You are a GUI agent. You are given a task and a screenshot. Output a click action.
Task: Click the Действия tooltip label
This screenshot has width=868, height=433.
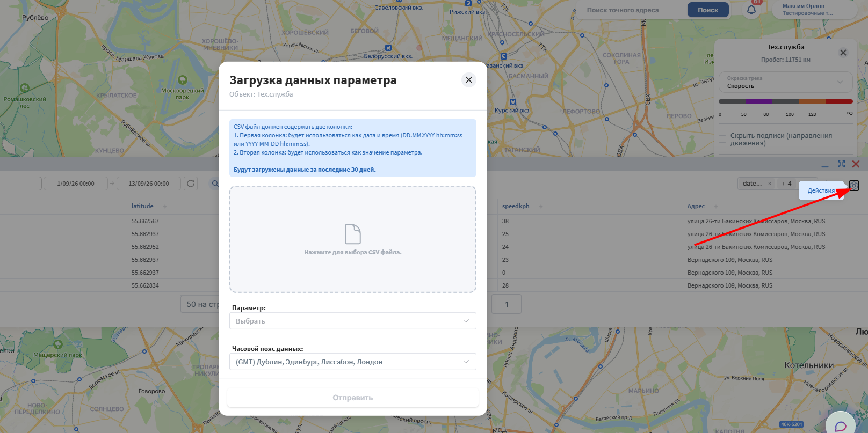tap(821, 190)
